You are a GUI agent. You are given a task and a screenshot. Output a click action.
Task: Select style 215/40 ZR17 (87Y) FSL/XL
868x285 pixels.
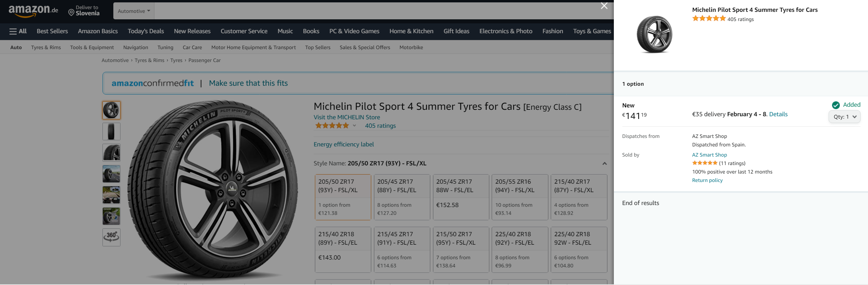point(579,197)
